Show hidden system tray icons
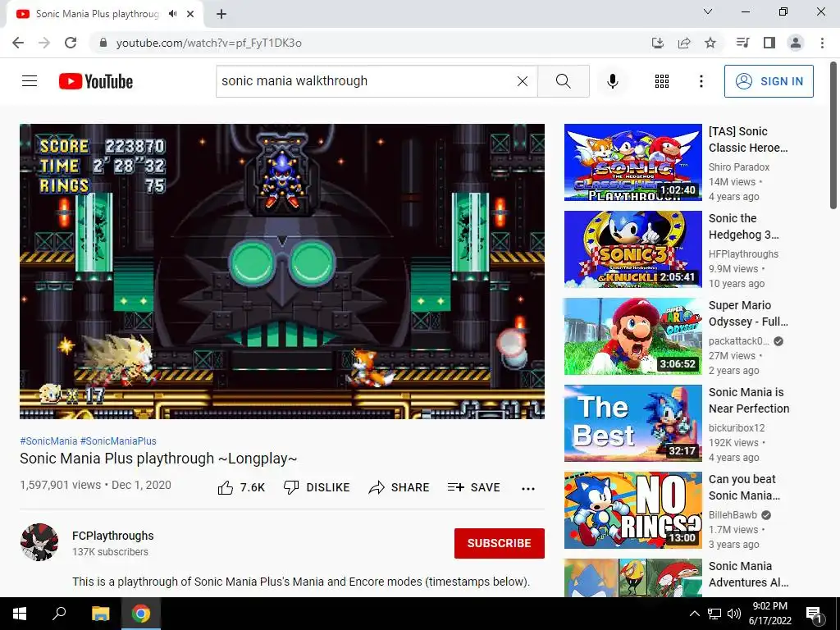 [x=694, y=614]
